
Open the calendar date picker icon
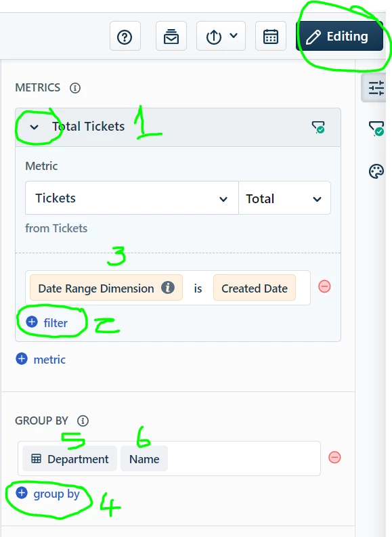pos(270,37)
